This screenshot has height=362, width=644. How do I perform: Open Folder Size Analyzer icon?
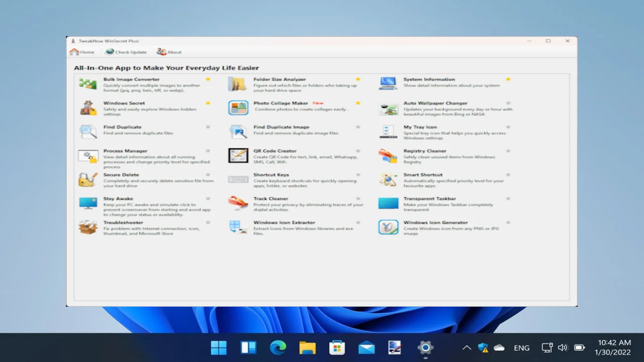[x=237, y=84]
